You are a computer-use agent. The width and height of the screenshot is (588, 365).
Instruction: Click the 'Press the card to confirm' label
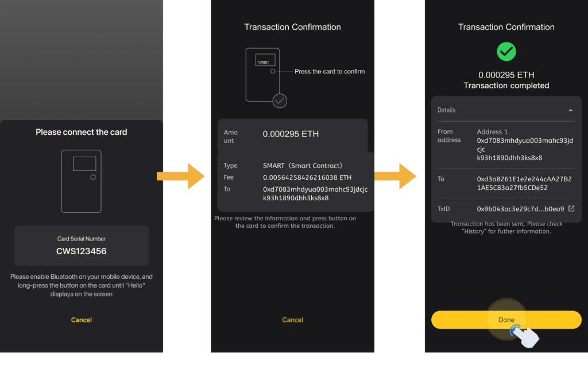(330, 71)
